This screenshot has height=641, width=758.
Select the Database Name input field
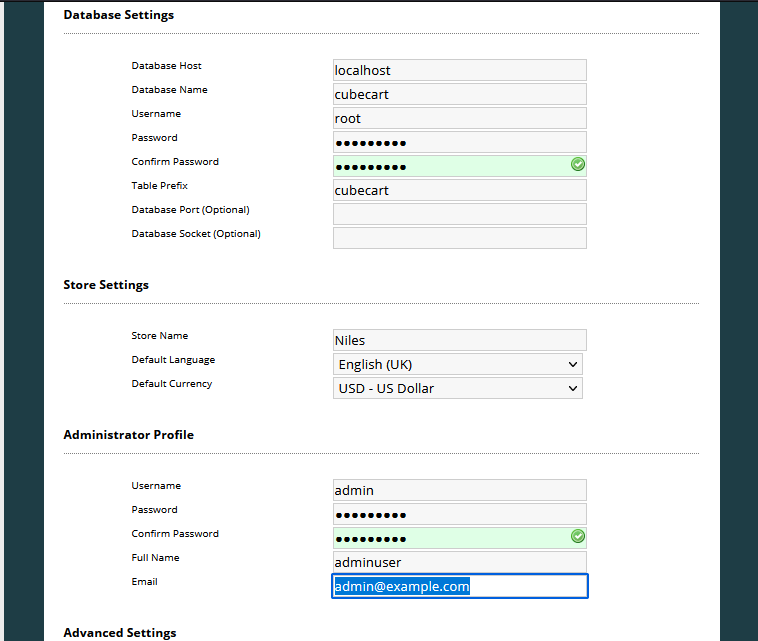[x=459, y=94]
